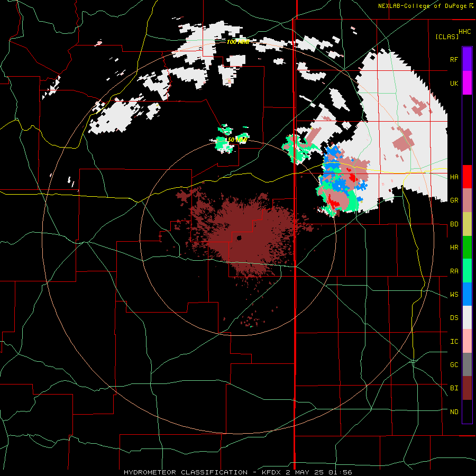
Task: Click the 'UK' legend label
Action: coord(454,83)
